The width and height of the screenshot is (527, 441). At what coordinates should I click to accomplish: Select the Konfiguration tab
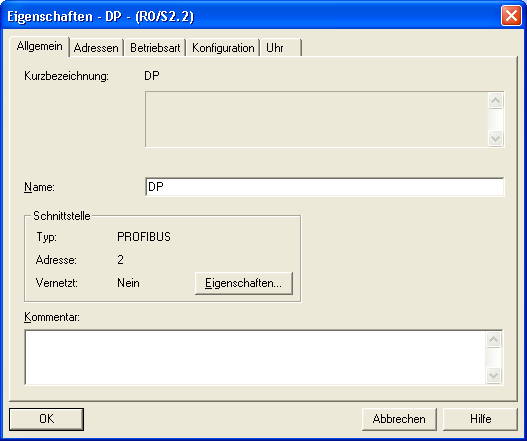(x=223, y=48)
